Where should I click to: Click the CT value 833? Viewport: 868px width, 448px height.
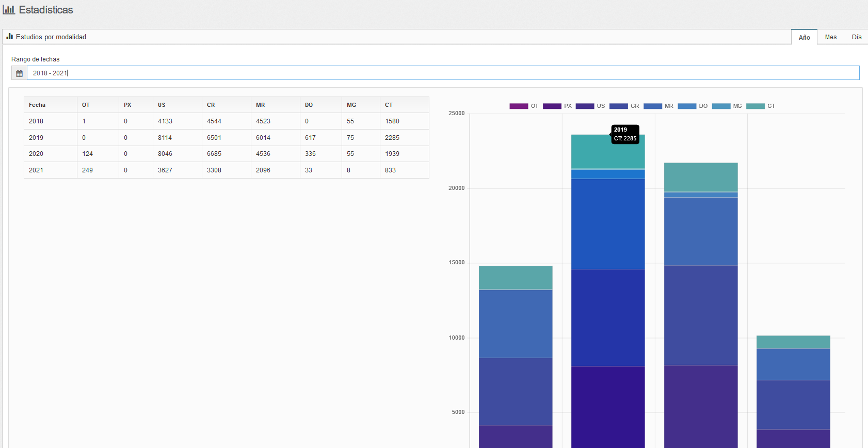[x=390, y=170]
